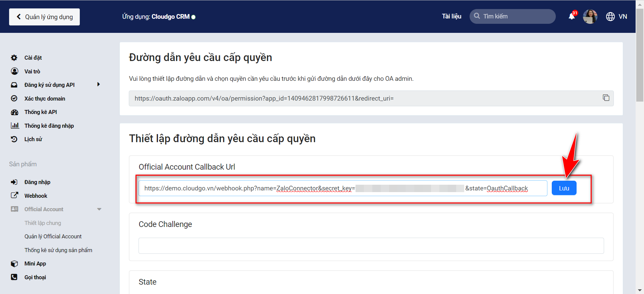
Task: Click the Official Account Callback Url input
Action: [x=343, y=188]
